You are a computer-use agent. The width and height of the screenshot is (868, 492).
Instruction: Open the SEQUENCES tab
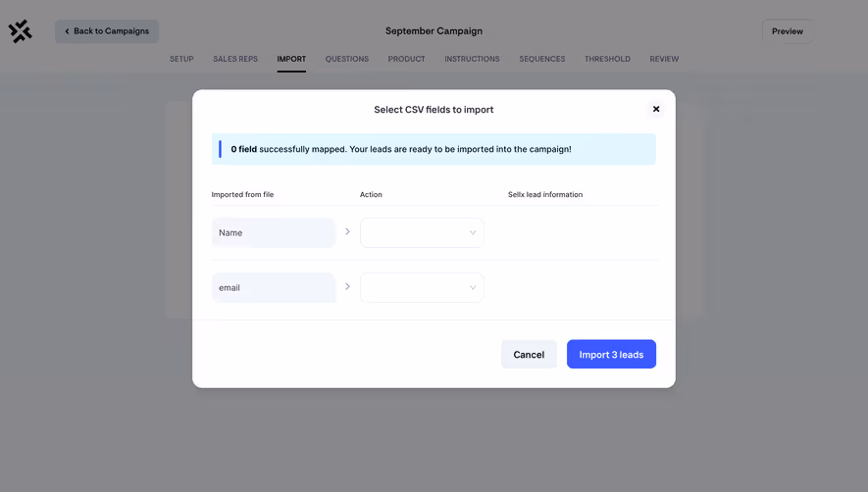(542, 59)
